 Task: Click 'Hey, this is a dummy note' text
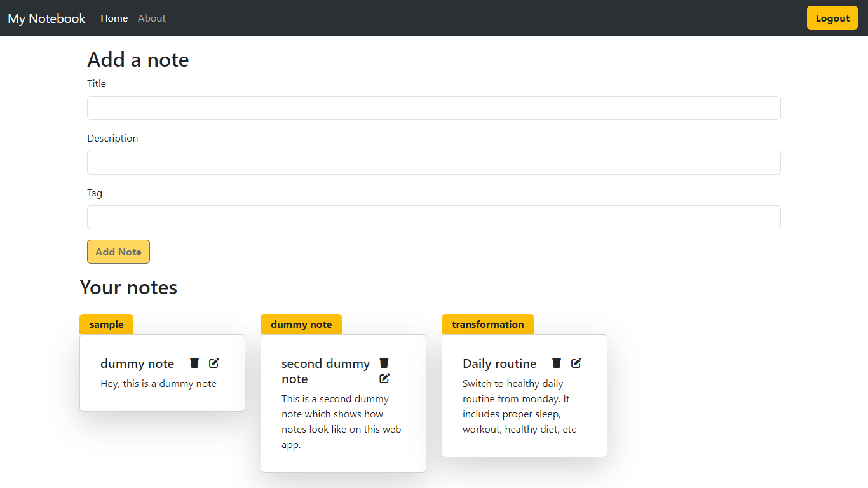pyautogui.click(x=159, y=384)
